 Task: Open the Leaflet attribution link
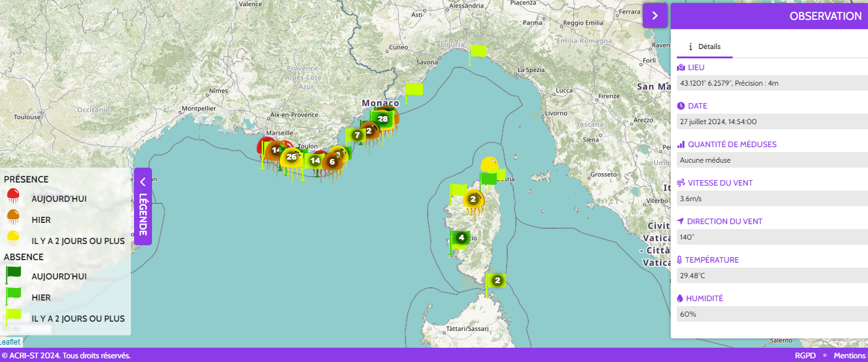[9, 342]
